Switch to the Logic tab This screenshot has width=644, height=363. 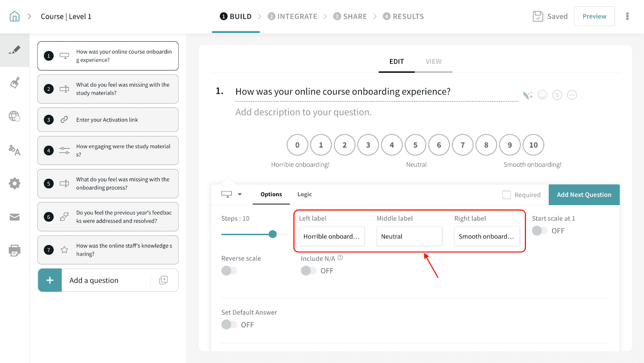304,195
